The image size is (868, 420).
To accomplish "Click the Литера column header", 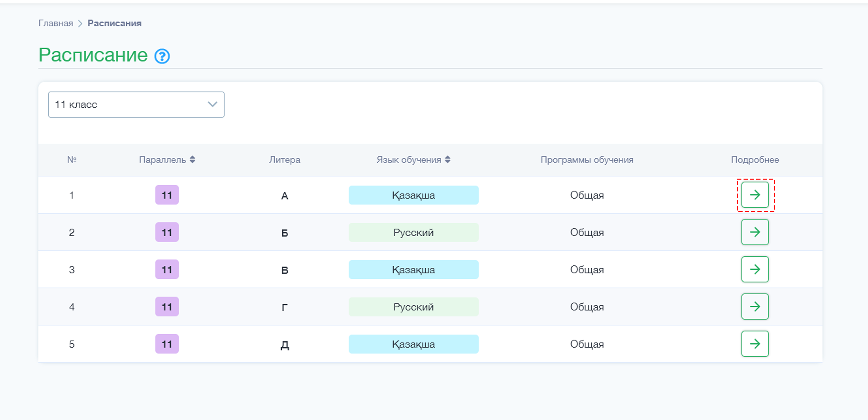I will 285,160.
